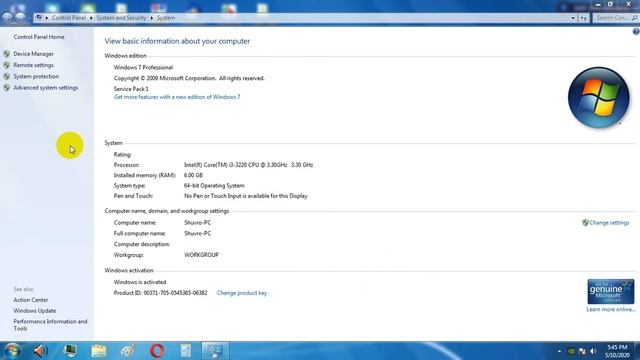Viewport: 640px width, 360px height.
Task: Expand the arrow after Control Panel breadcrumb
Action: point(91,18)
